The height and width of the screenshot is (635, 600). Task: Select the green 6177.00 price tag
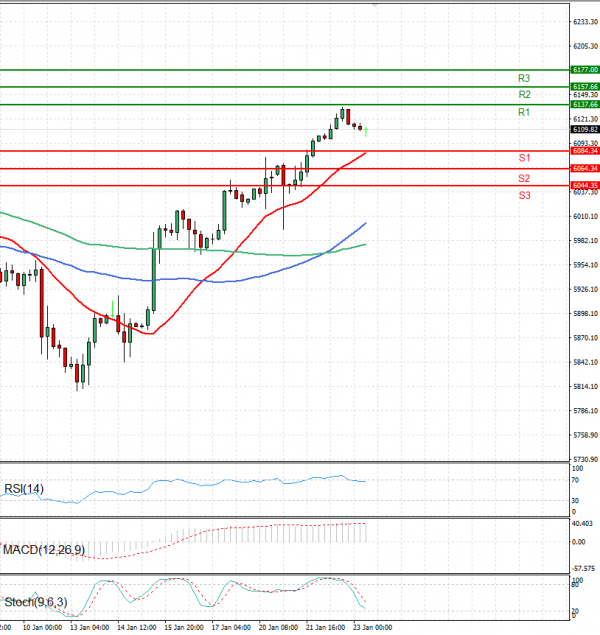[x=585, y=70]
